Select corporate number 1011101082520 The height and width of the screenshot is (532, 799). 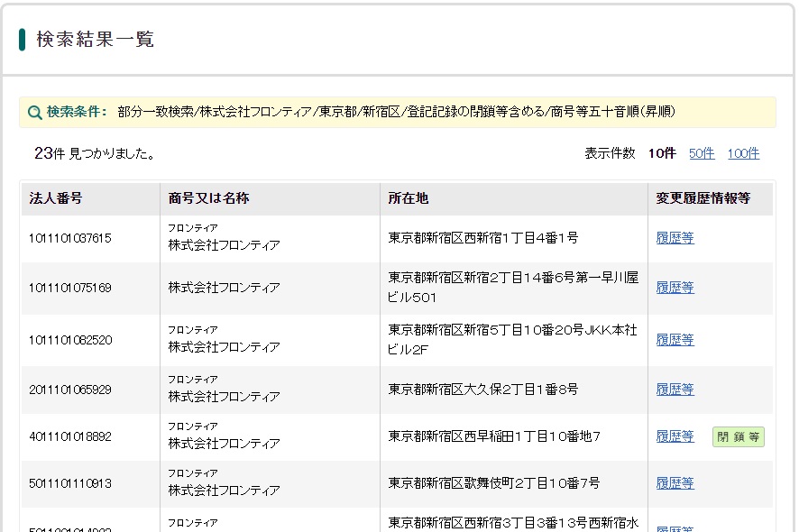70,340
